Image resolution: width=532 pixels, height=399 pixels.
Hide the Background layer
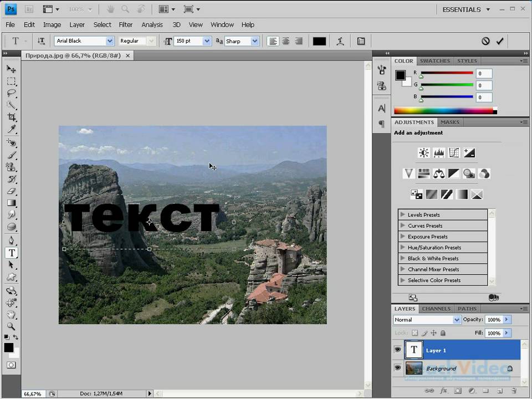click(x=398, y=368)
